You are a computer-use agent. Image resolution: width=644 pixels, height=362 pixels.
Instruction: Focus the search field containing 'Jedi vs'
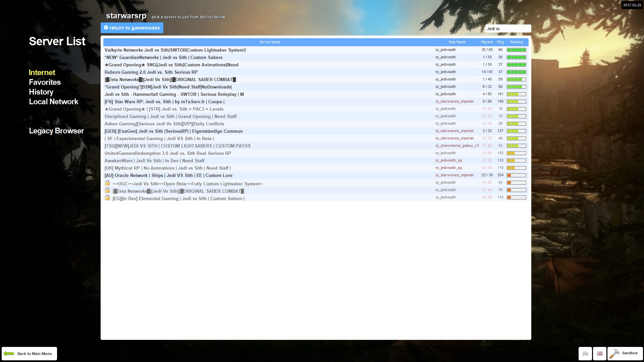508,29
